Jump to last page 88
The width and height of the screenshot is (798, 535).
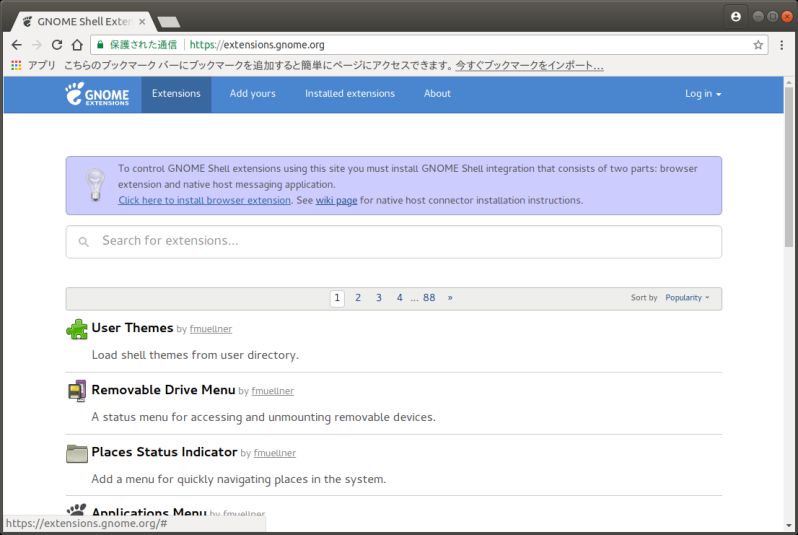[x=429, y=298]
